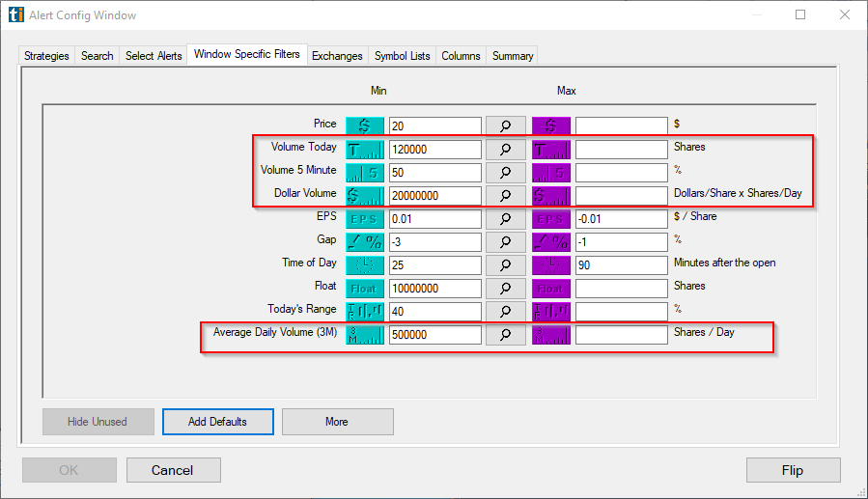868x499 pixels.
Task: Click the teal Volume Today min icon
Action: 365,150
